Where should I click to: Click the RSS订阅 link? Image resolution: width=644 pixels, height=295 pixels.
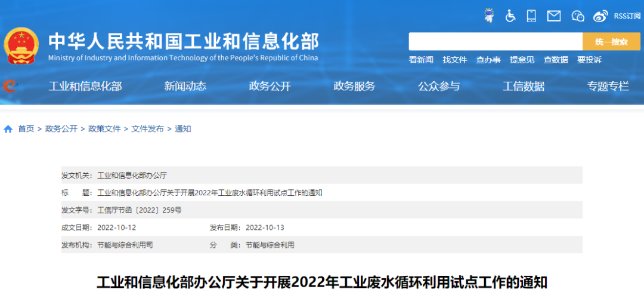(627, 16)
